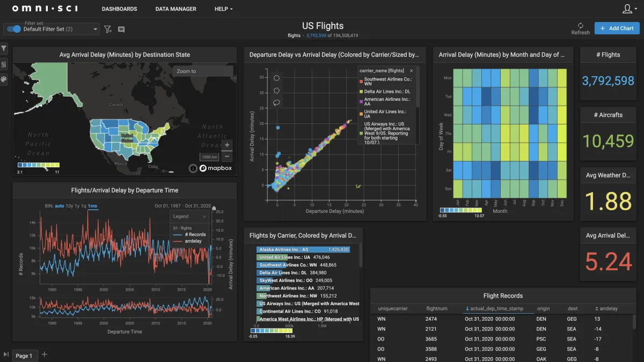Open DATA MANAGER menu
644x362 pixels.
tap(175, 9)
